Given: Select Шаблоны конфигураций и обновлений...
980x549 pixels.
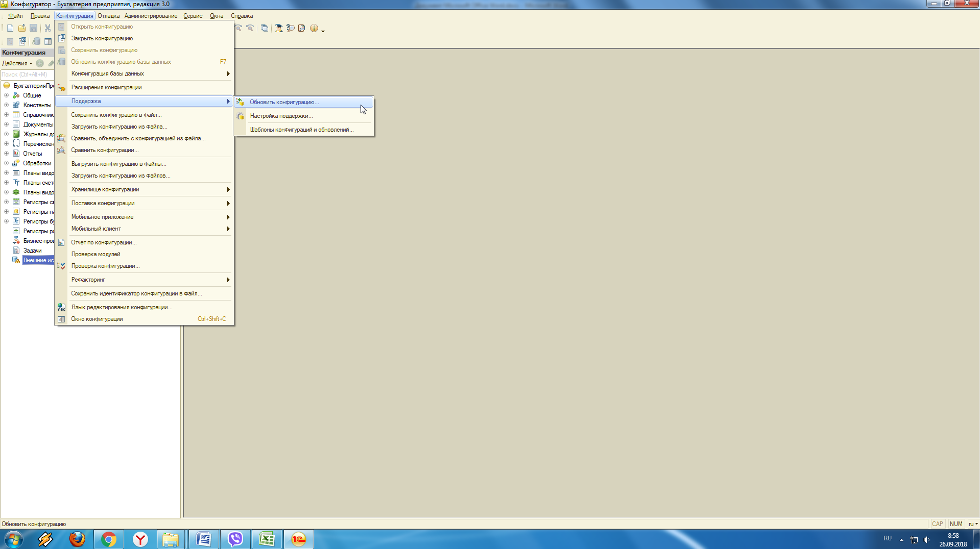Looking at the screenshot, I should coord(304,130).
